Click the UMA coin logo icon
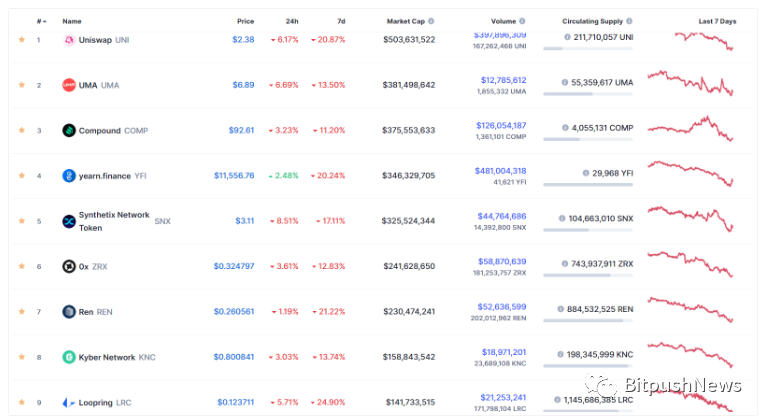This screenshot has height=420, width=766. 69,85
